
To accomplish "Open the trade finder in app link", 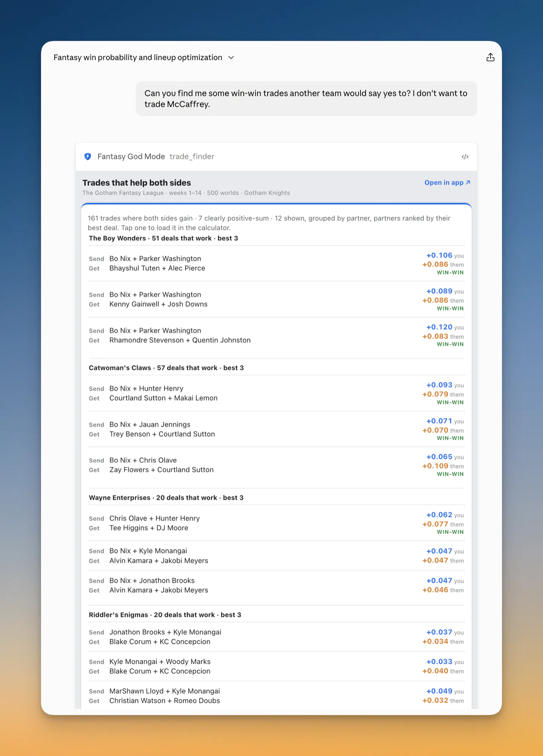I will point(447,182).
